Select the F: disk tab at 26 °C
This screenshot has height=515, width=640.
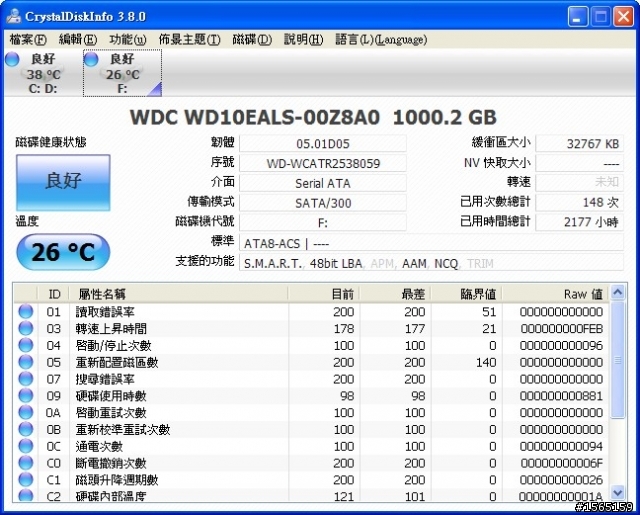tap(122, 73)
